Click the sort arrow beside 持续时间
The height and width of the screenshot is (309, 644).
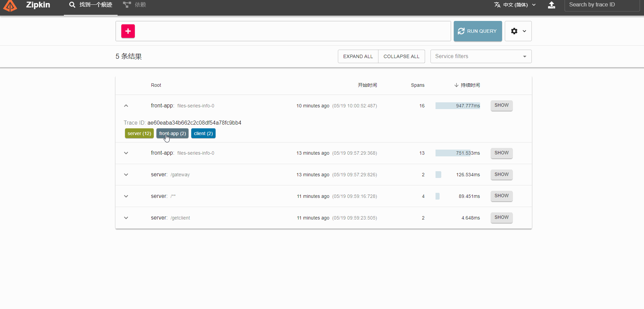click(x=456, y=85)
